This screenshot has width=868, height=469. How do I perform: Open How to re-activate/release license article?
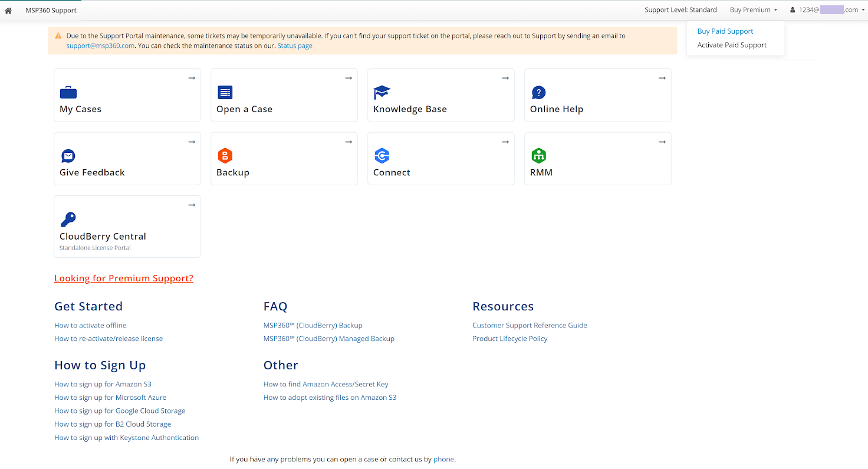(x=108, y=339)
